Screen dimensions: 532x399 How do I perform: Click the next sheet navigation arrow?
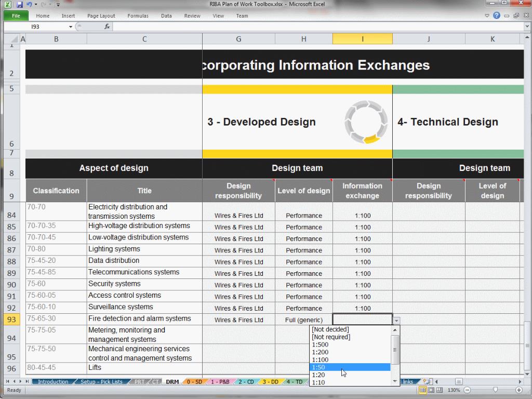click(20, 382)
